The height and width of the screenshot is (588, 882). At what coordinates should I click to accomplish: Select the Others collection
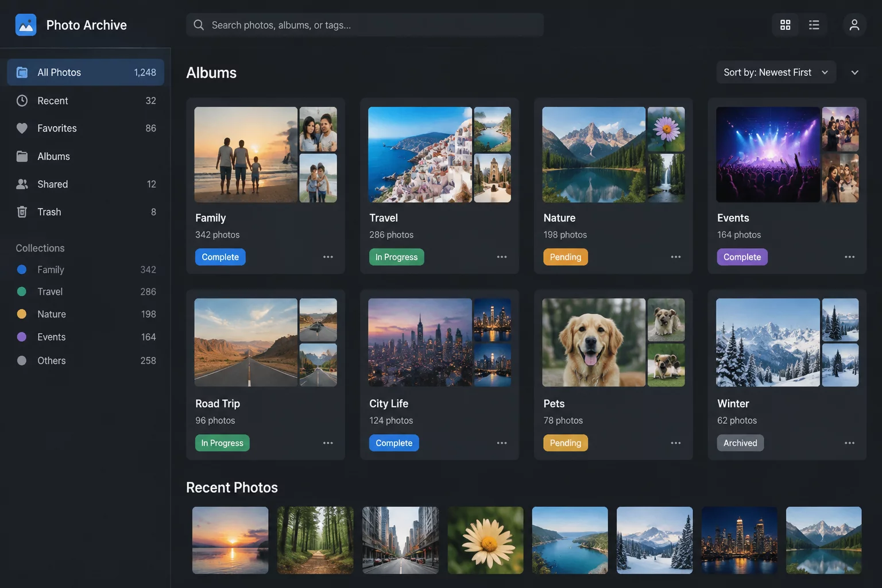pyautogui.click(x=86, y=361)
